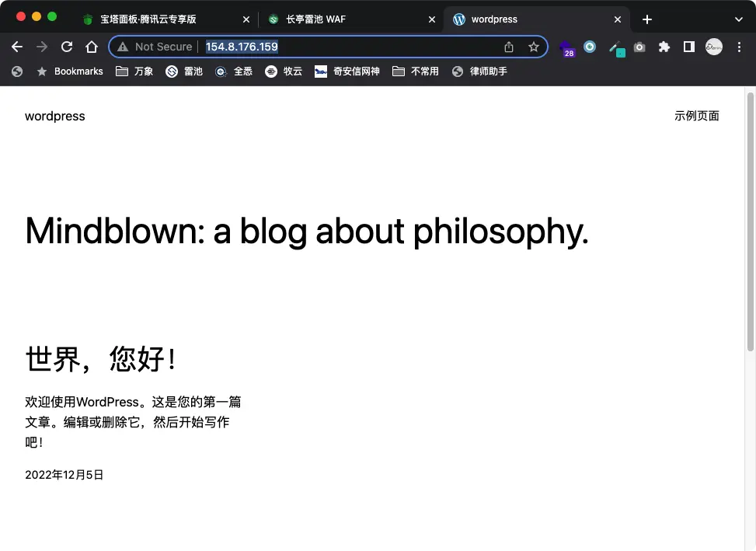Click the globe icon in bookmarks bar
Image resolution: width=756 pixels, height=551 pixels.
point(17,71)
